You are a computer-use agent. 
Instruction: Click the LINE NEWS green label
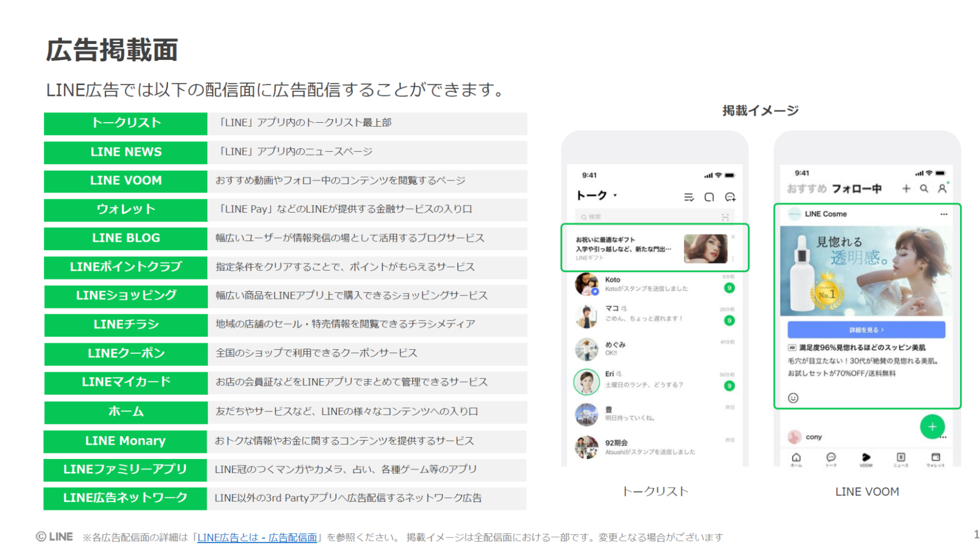(126, 152)
